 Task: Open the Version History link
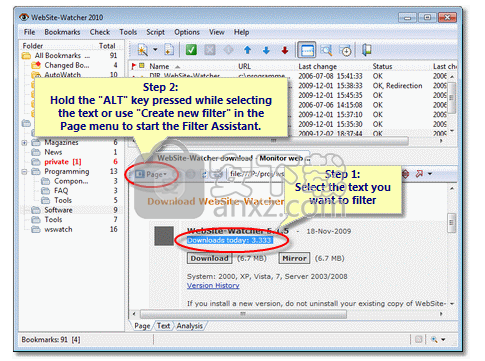213,286
